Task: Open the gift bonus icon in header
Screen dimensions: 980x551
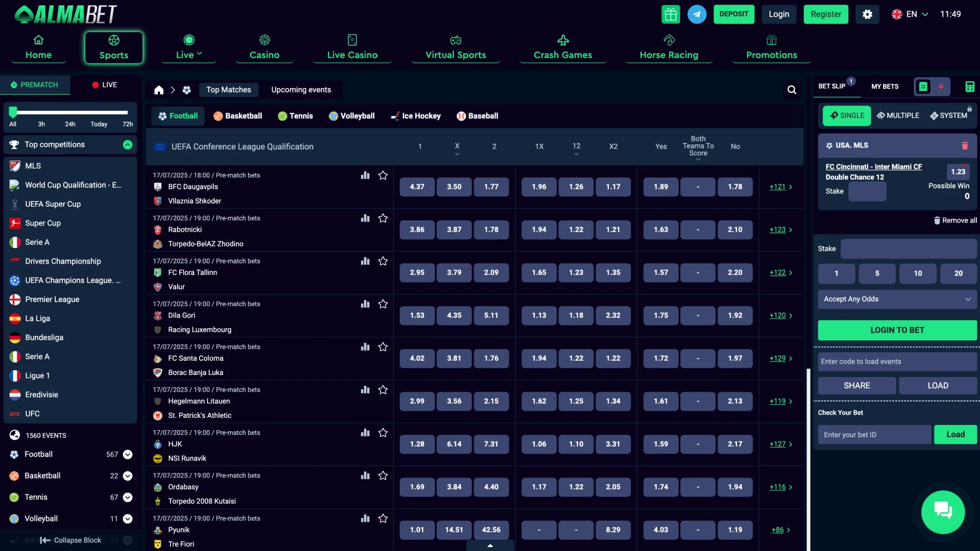Action: click(671, 14)
